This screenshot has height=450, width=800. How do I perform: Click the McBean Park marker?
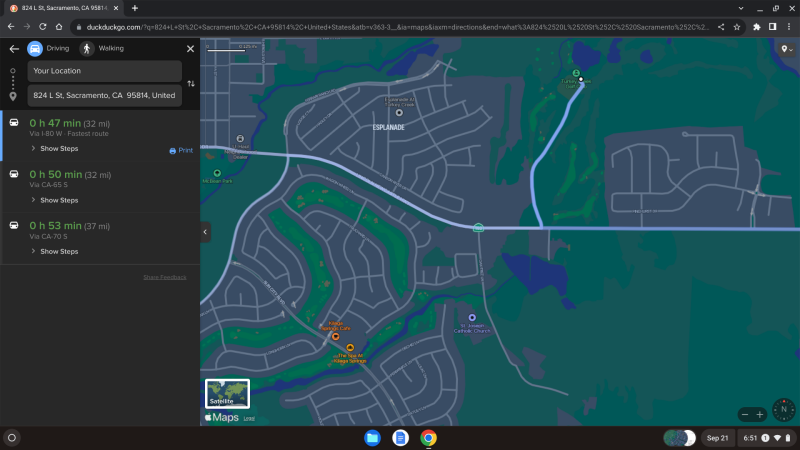[217, 173]
